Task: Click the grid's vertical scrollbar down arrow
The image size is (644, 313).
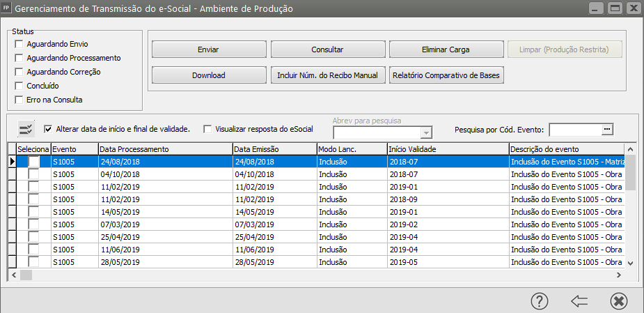Action: 630,263
